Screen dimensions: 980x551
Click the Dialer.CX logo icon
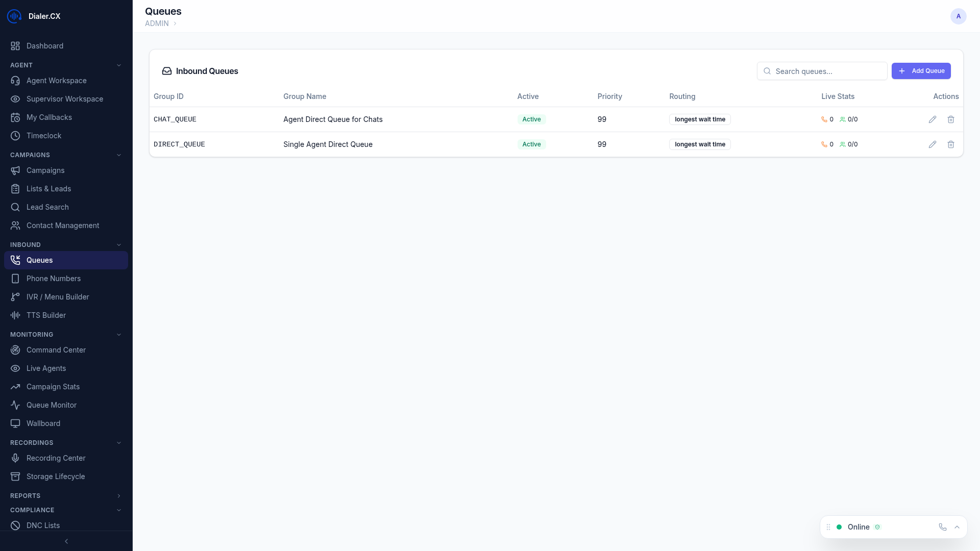[x=14, y=16]
